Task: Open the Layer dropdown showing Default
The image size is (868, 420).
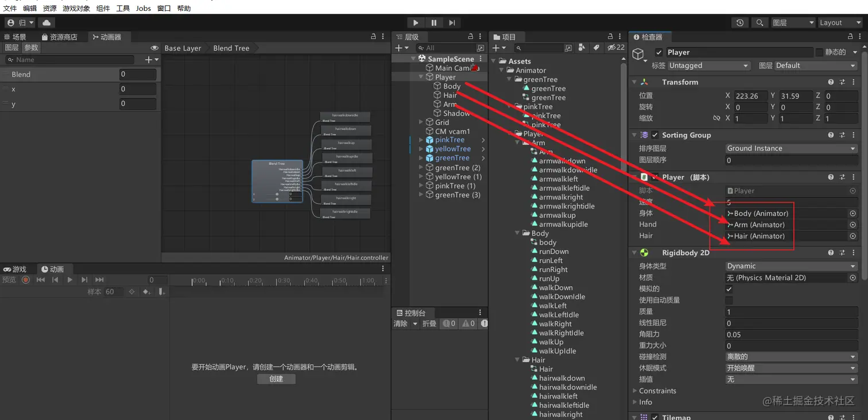Action: [x=816, y=65]
